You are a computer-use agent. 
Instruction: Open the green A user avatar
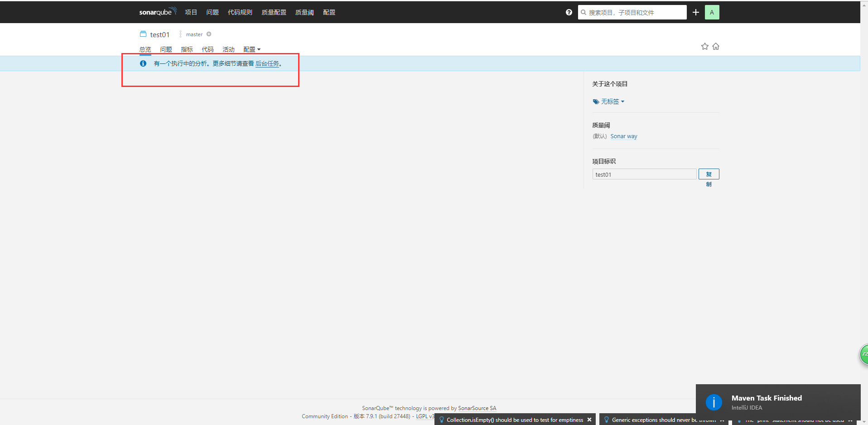(712, 12)
